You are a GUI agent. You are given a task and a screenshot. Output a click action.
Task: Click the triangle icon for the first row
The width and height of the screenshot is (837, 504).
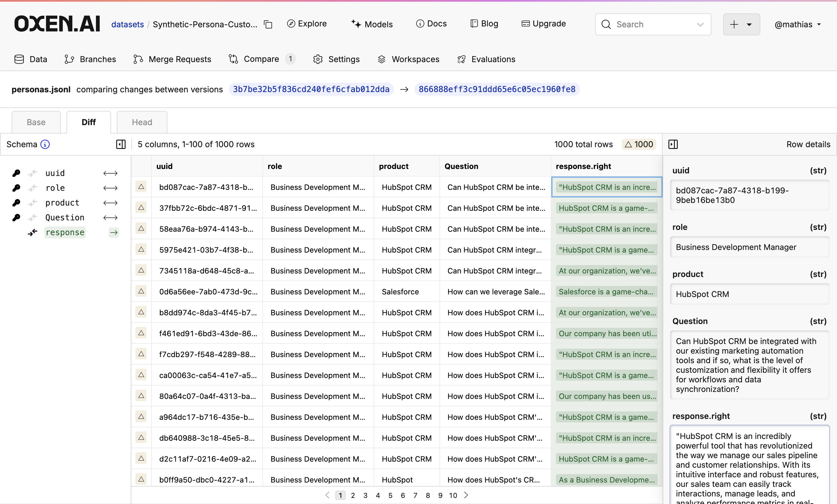[141, 187]
